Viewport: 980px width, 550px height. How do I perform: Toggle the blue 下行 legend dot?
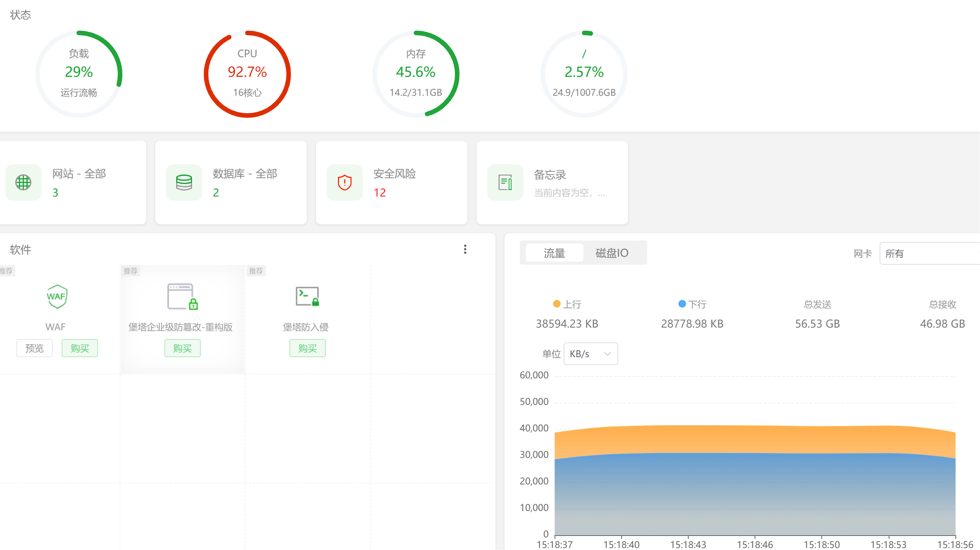click(x=682, y=304)
